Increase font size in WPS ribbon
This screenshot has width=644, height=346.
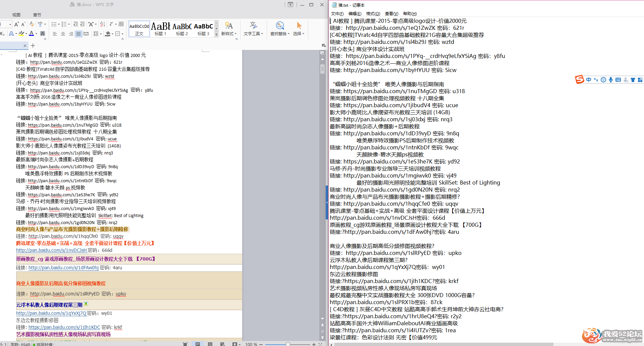click(16, 24)
